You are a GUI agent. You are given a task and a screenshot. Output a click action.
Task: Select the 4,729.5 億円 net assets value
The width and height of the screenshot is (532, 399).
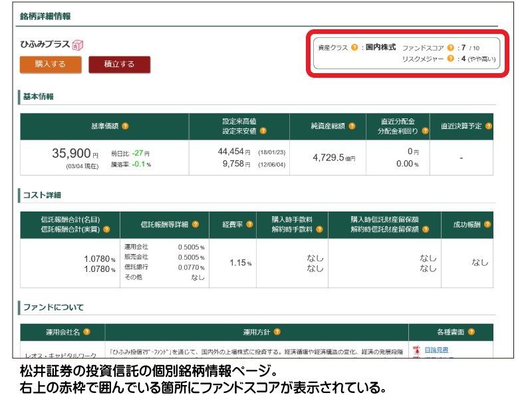click(334, 158)
